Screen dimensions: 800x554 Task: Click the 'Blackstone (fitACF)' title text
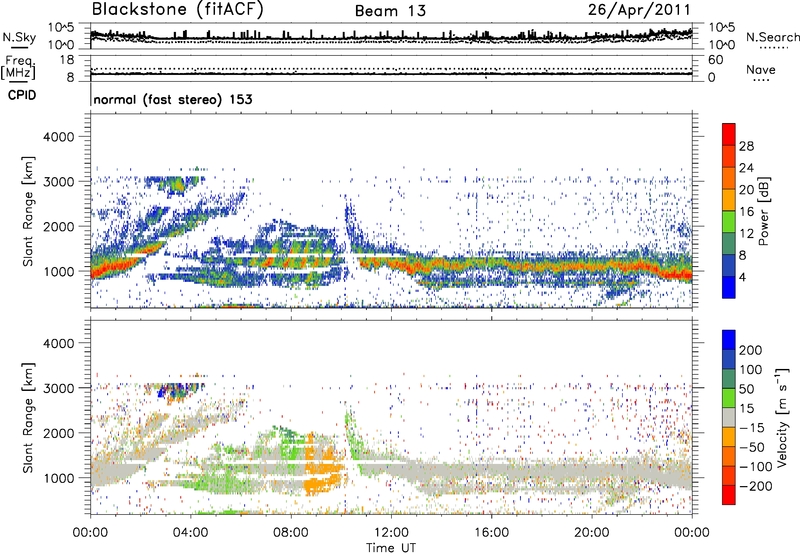pyautogui.click(x=177, y=9)
